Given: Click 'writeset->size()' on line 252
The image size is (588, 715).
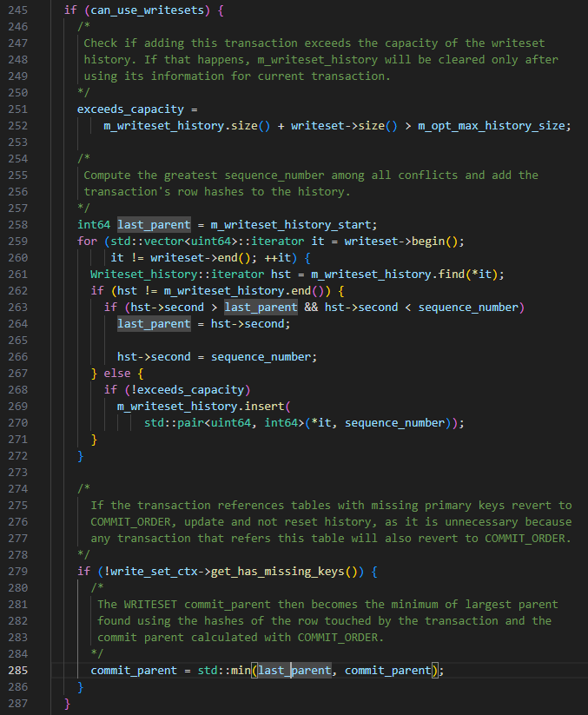Looking at the screenshot, I should 344,126.
